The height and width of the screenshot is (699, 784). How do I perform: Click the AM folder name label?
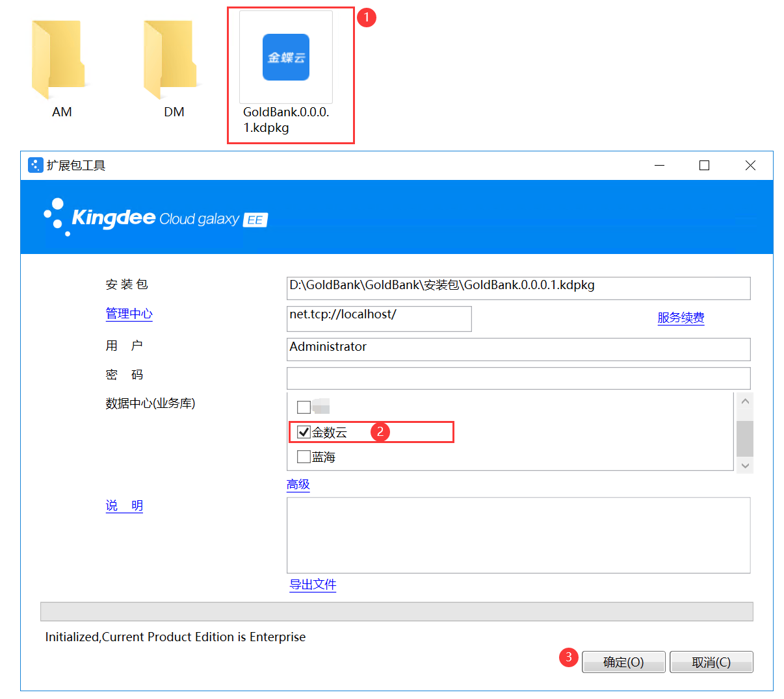pos(62,112)
